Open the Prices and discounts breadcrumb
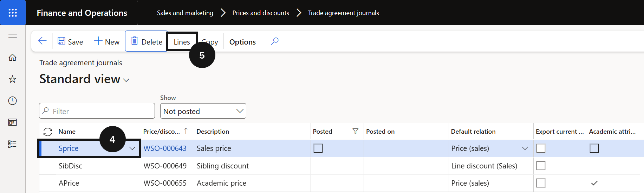This screenshot has height=193, width=644. pyautogui.click(x=261, y=13)
